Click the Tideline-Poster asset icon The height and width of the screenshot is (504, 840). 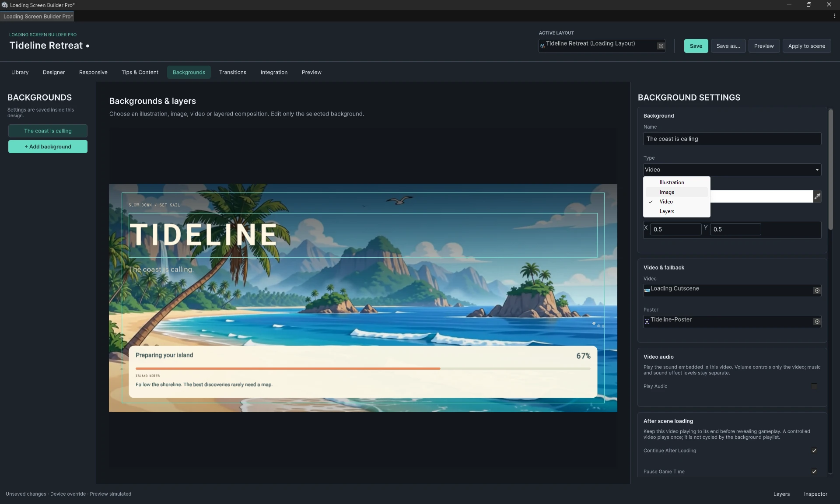coord(647,322)
